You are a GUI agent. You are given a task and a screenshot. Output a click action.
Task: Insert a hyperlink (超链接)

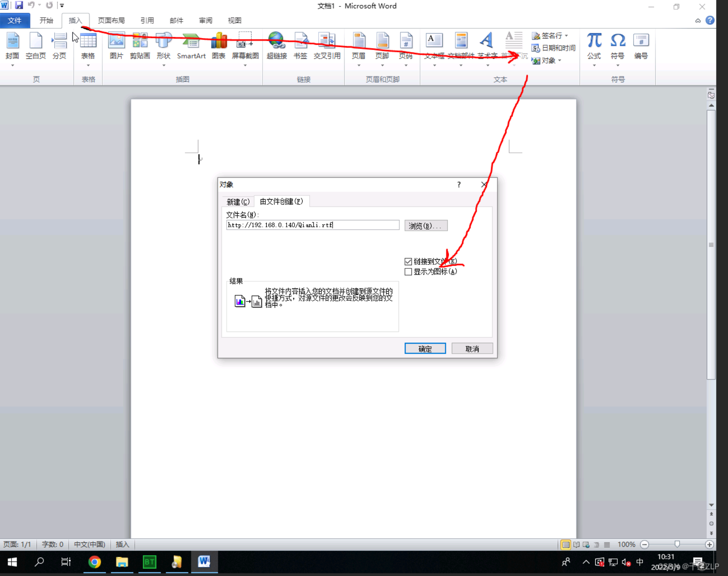[x=277, y=46]
